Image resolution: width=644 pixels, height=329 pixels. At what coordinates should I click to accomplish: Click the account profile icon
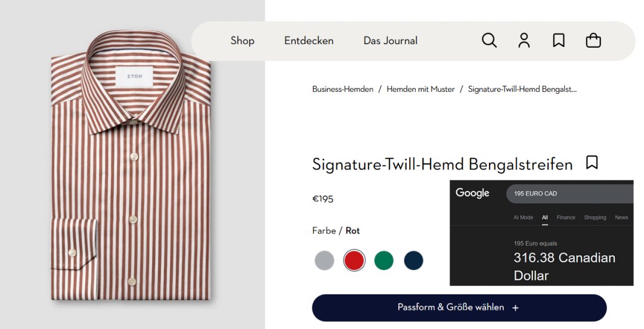click(x=524, y=41)
